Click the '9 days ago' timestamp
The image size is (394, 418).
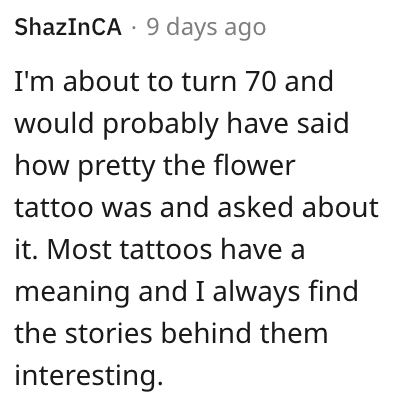[206, 28]
